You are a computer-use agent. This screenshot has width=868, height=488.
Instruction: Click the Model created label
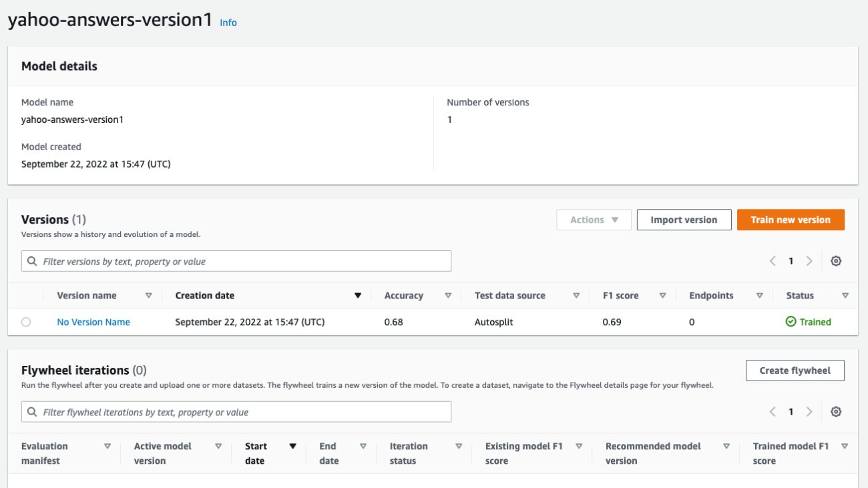pyautogui.click(x=51, y=147)
